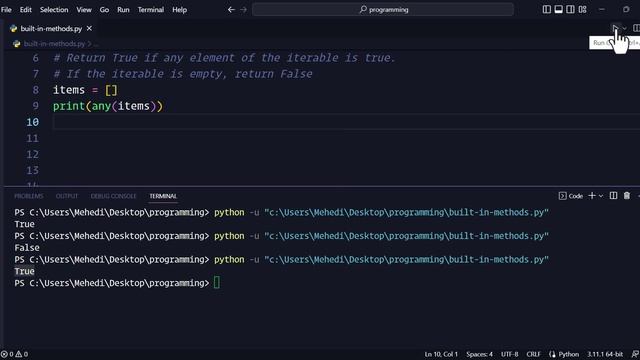Screen dimensions: 640x360
Task: Switch to the DEBUG CONSOLE tab
Action: (113, 196)
